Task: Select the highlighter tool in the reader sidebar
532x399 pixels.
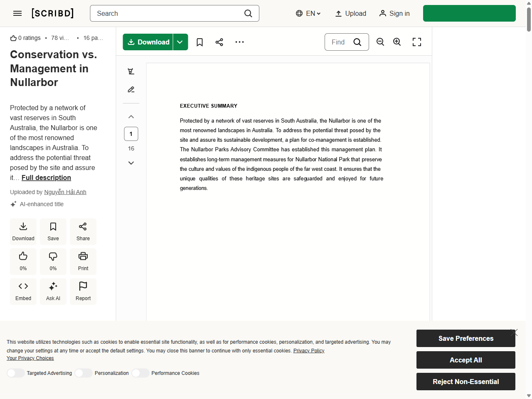Action: coord(131,71)
